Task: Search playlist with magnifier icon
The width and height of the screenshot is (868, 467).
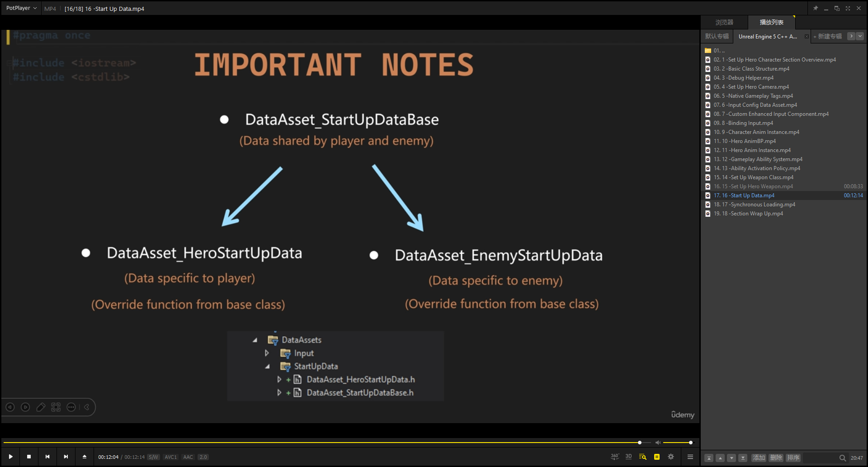Action: [x=842, y=458]
